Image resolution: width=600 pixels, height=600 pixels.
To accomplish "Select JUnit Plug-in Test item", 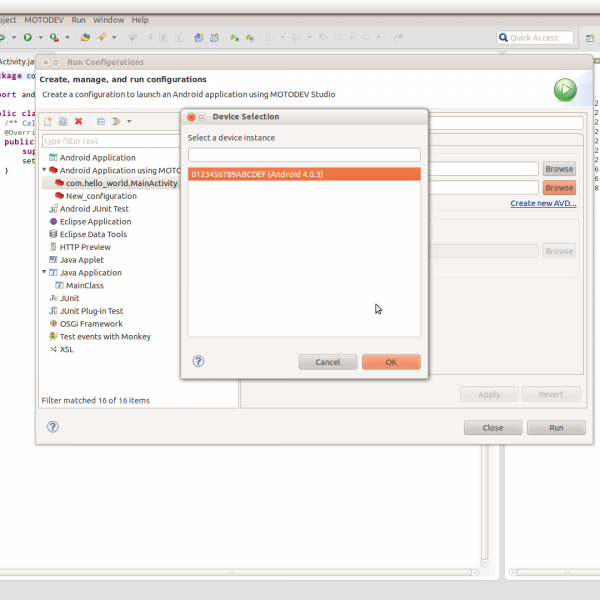I will tap(91, 311).
